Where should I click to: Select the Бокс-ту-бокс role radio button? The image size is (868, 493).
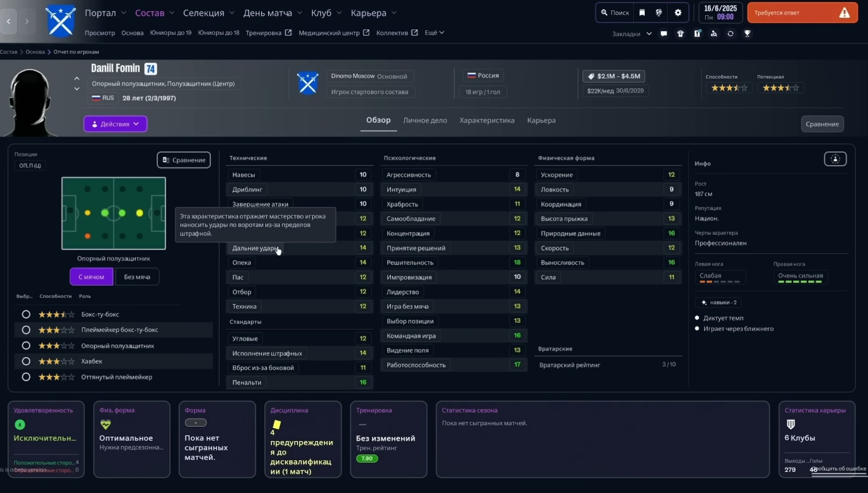26,315
